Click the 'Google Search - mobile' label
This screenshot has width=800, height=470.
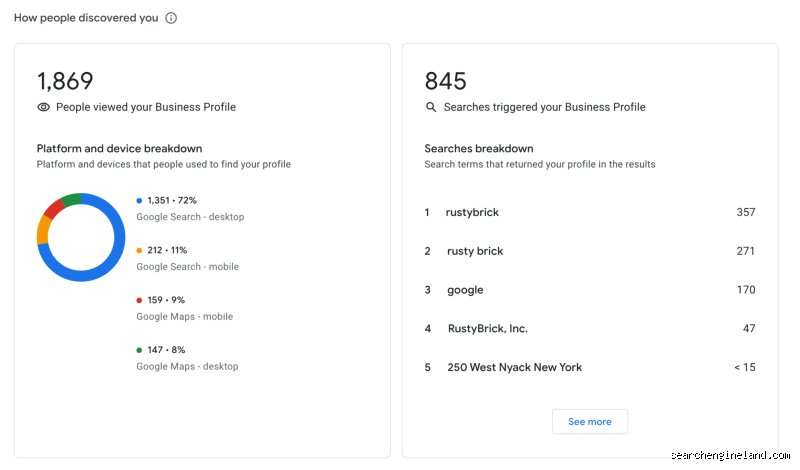click(x=188, y=267)
